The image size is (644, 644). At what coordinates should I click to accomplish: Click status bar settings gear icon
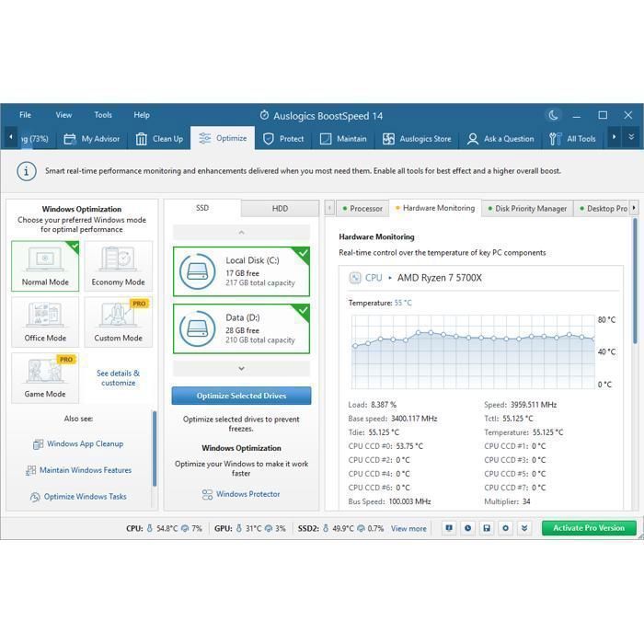506,528
